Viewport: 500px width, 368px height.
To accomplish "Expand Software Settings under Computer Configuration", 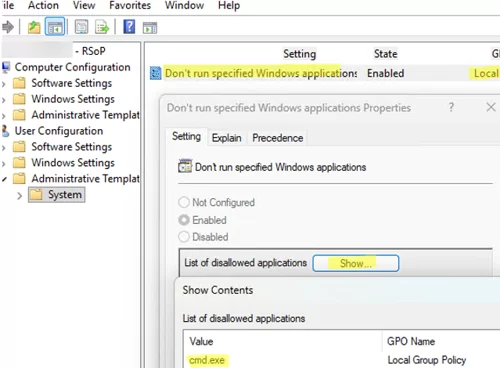I will coord(4,84).
